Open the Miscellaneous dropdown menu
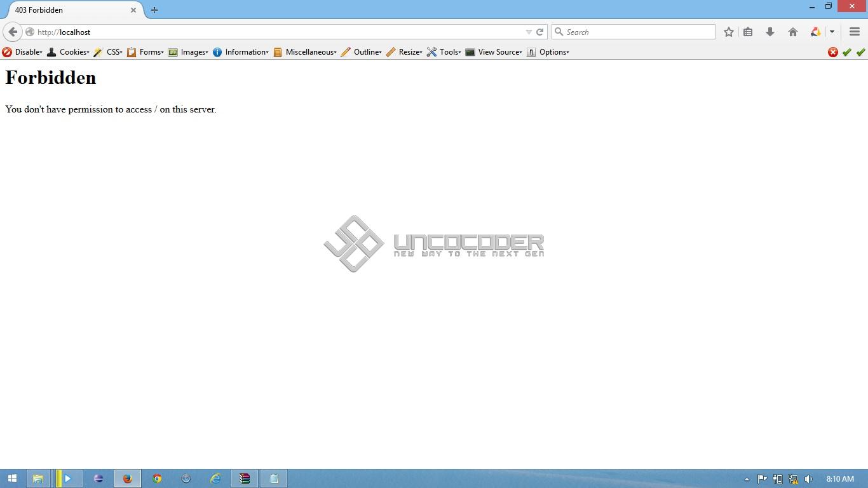 (x=305, y=52)
